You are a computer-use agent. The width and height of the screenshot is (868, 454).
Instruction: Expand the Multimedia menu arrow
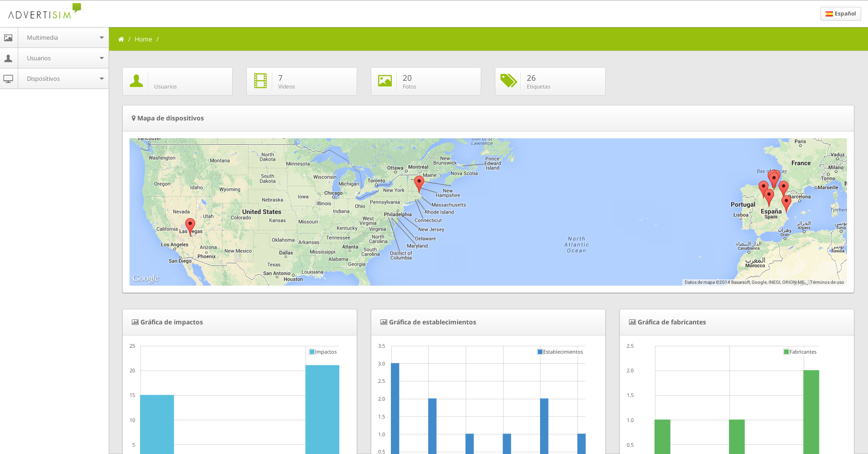[102, 38]
